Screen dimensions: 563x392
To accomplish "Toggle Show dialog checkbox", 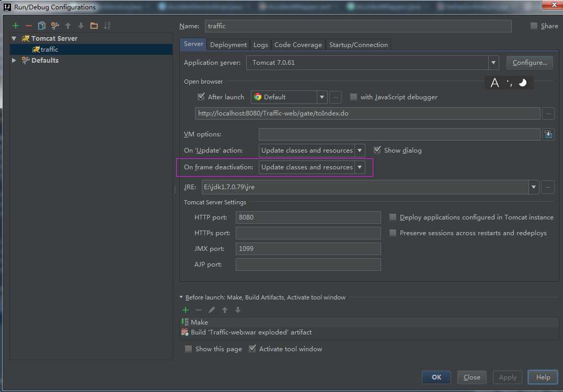I will point(377,149).
